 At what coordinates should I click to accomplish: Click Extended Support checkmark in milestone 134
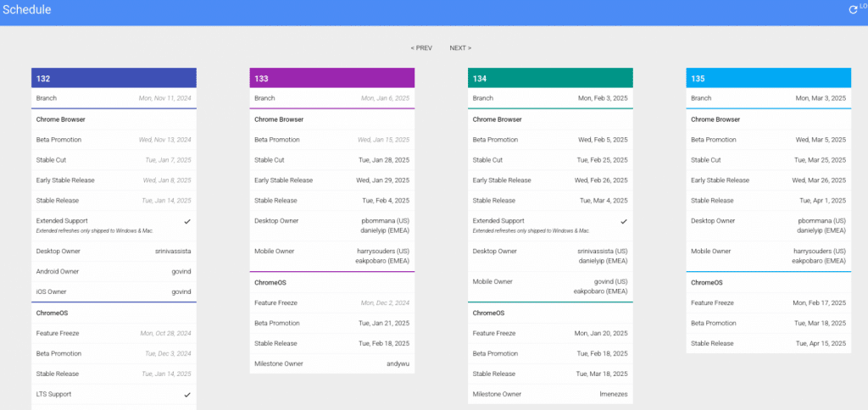click(624, 221)
